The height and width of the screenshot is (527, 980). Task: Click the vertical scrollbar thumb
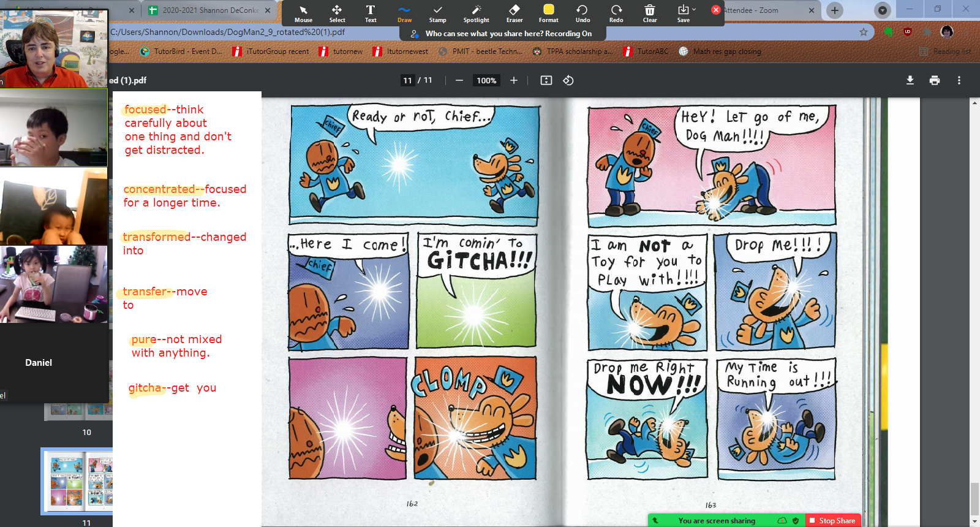tap(974, 499)
